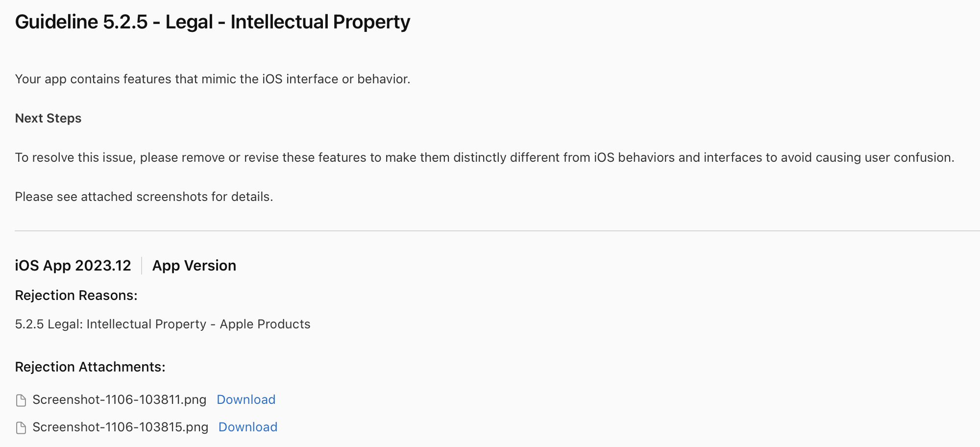Click the 'To resolve this issue' paragraph
The width and height of the screenshot is (980, 447).
click(485, 158)
